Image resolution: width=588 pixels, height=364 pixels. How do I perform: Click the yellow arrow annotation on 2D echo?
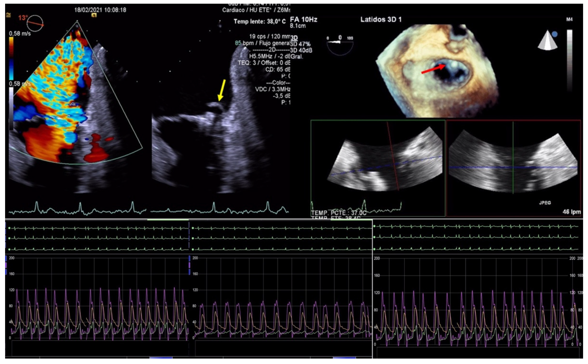(x=222, y=90)
